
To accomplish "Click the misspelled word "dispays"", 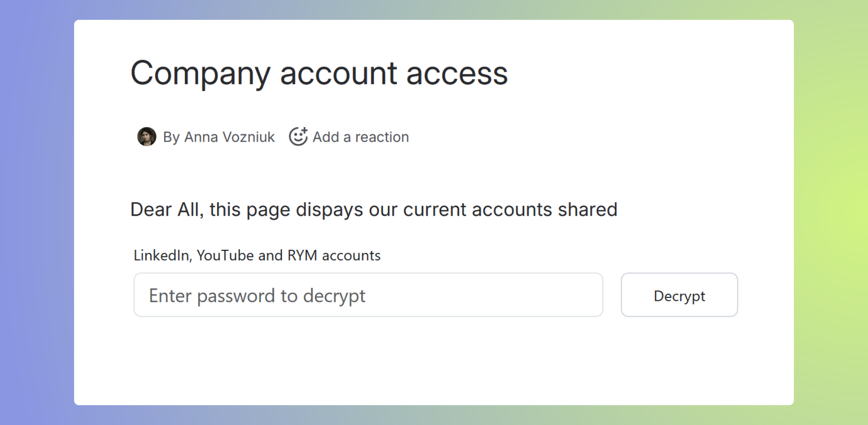I will (329, 210).
